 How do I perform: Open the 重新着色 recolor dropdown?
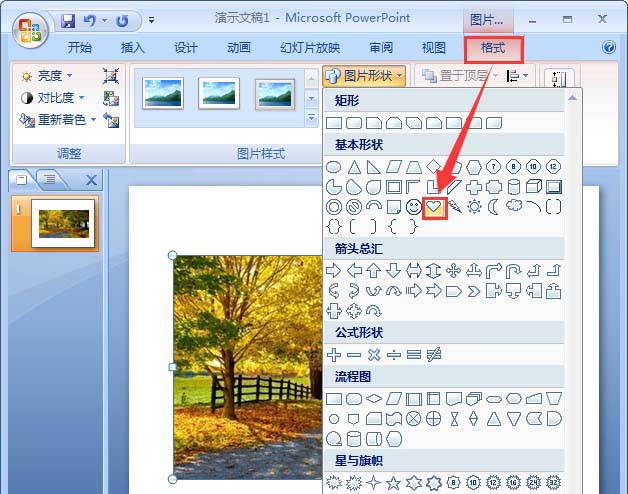(59, 119)
